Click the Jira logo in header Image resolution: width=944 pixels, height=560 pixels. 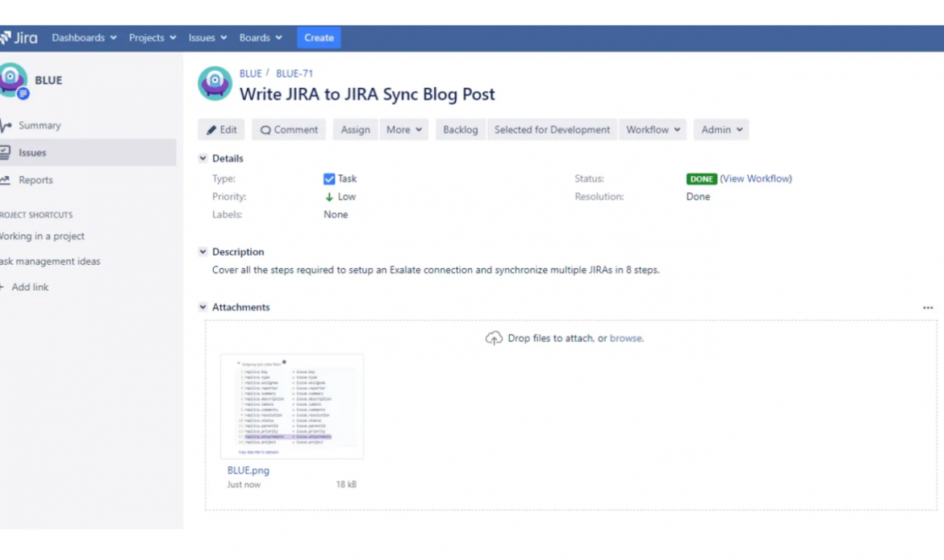[19, 38]
